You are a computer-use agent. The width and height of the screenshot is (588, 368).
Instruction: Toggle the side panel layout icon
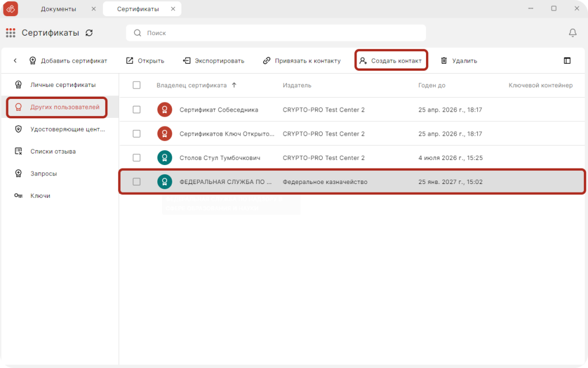point(567,60)
